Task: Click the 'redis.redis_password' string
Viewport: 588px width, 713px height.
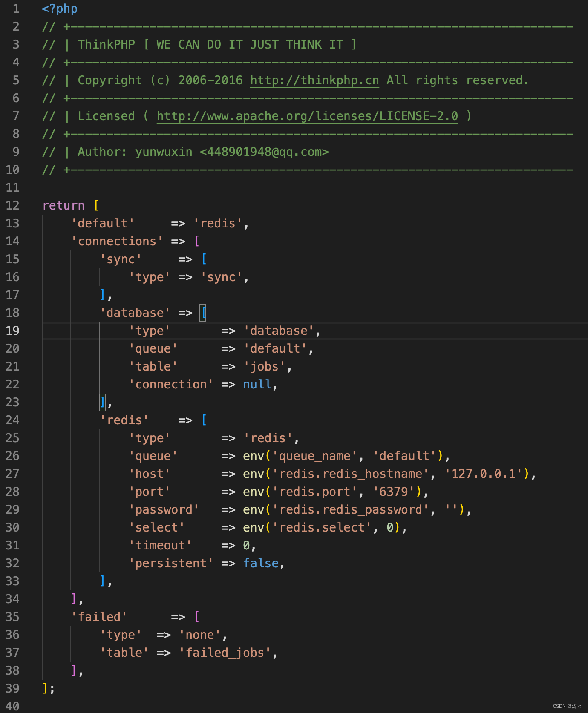Action: pyautogui.click(x=350, y=510)
